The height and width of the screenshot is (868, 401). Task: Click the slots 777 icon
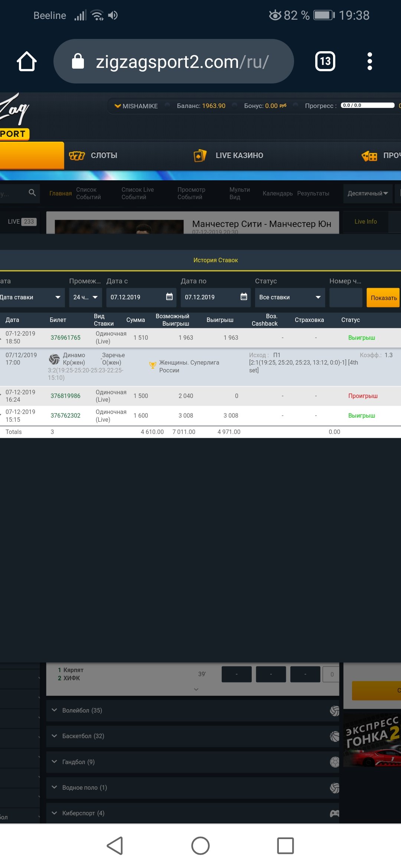(77, 156)
